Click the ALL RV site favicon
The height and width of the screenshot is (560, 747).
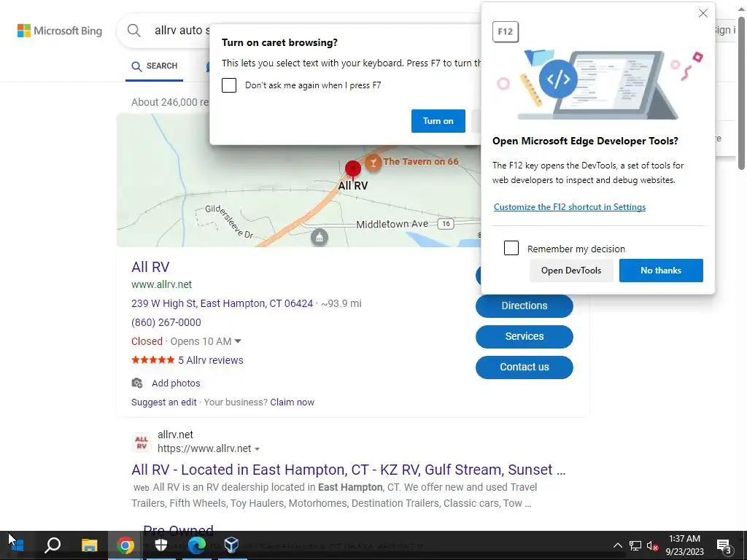[142, 443]
